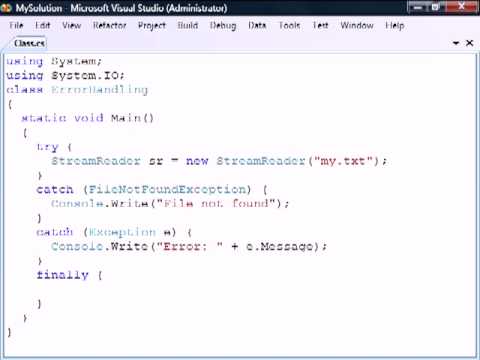480x360 pixels.
Task: Click the "Error: " string literal
Action: 190,247
